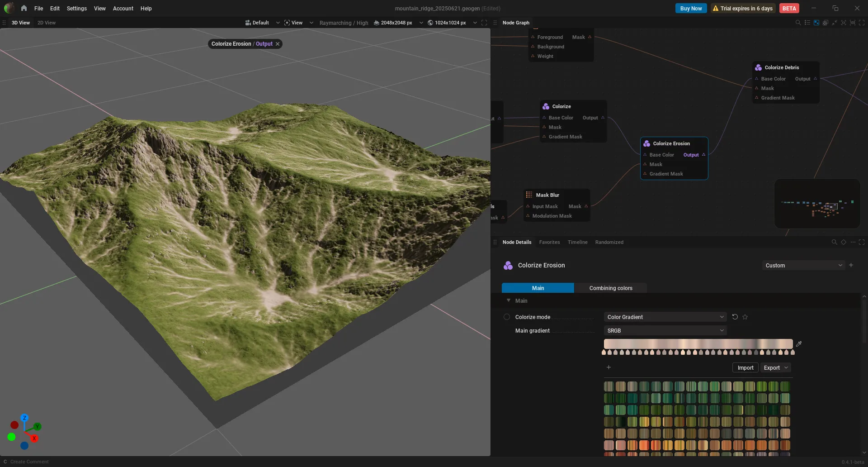
Task: Click the gradient eyedropper icon
Action: tap(799, 344)
